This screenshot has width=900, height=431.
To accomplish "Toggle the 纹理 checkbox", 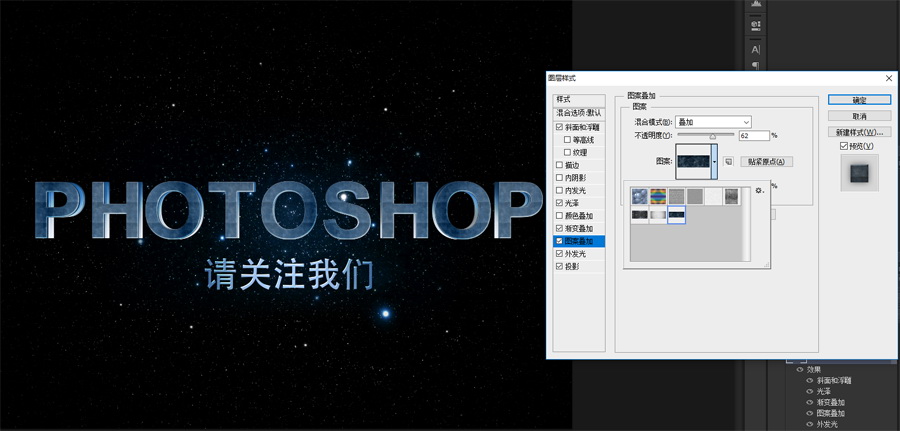I will tap(568, 153).
